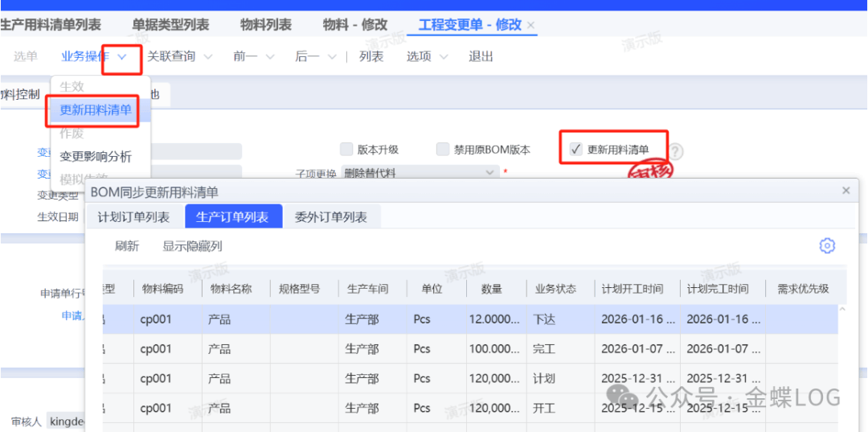
Task: Click the 显示隐藏列 button
Action: click(192, 246)
